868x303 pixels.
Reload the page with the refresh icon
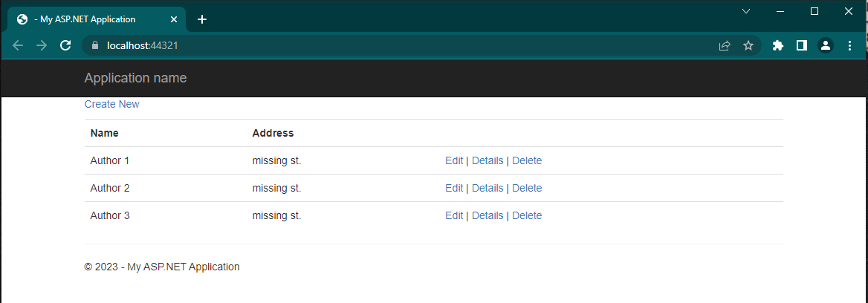click(65, 45)
